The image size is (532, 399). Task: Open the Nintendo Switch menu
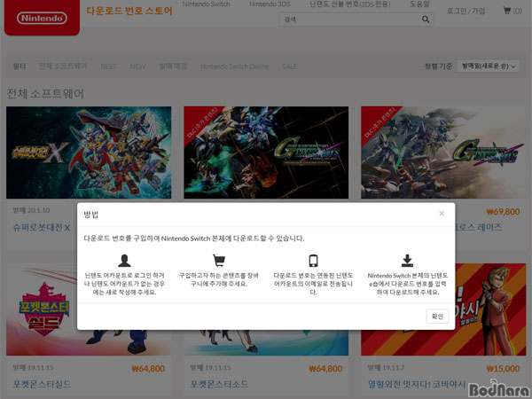point(206,4)
